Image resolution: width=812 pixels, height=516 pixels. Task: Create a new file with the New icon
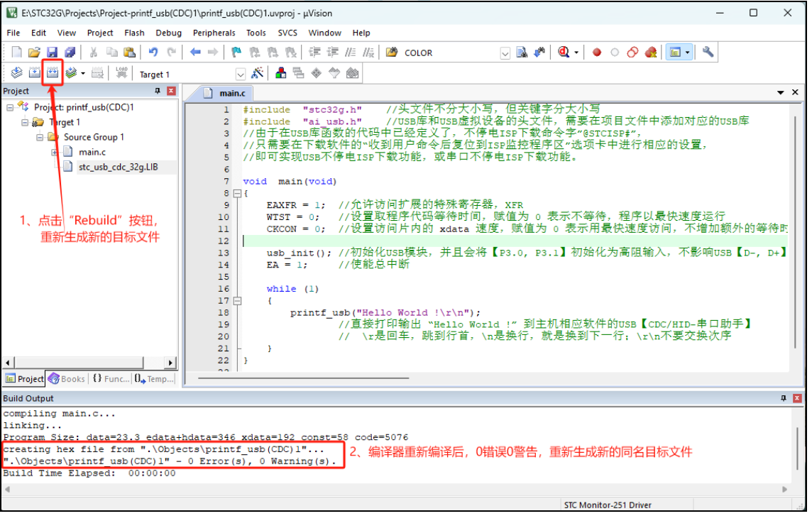click(17, 53)
